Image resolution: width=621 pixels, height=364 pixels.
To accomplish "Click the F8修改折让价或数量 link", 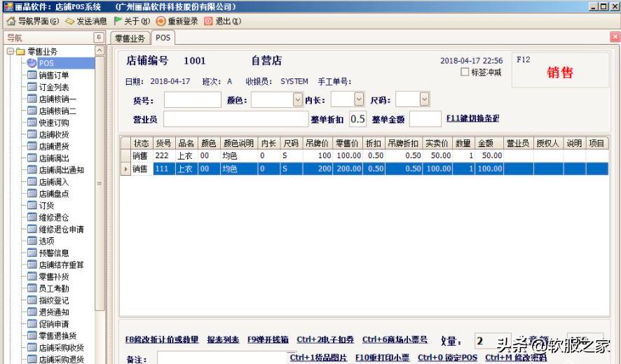I will 162,339.
